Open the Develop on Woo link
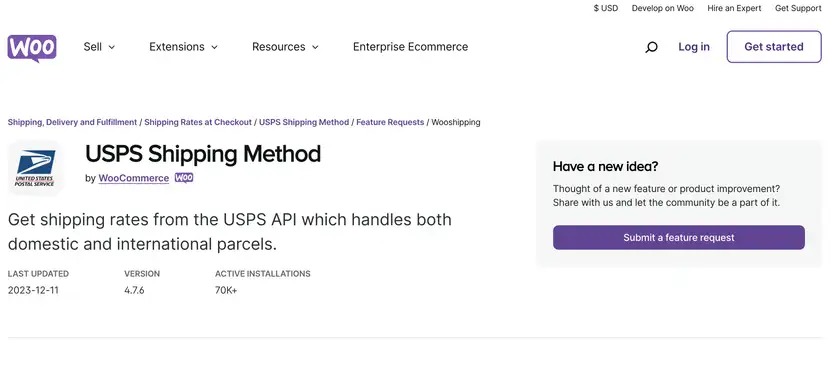Screen dimensions: 830x376 663,8
